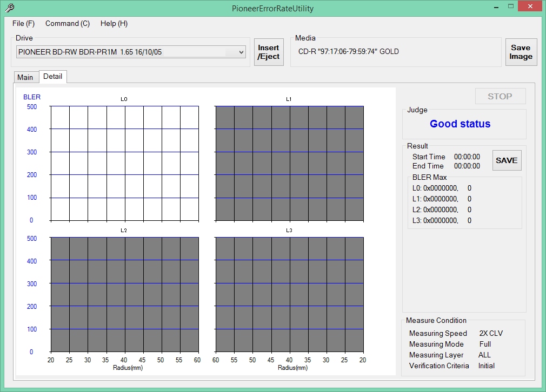The image size is (546, 392).
Task: Click the grey L1 layer graph
Action: coord(289,163)
